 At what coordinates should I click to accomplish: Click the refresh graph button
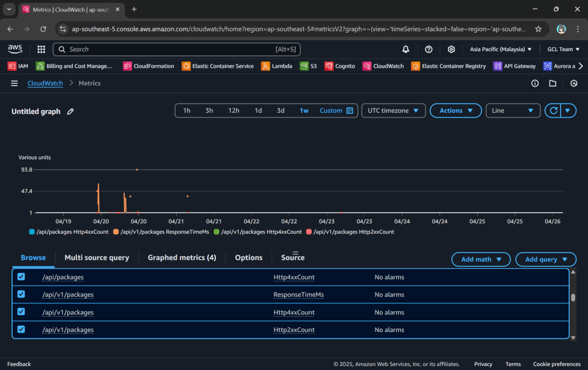click(x=554, y=111)
